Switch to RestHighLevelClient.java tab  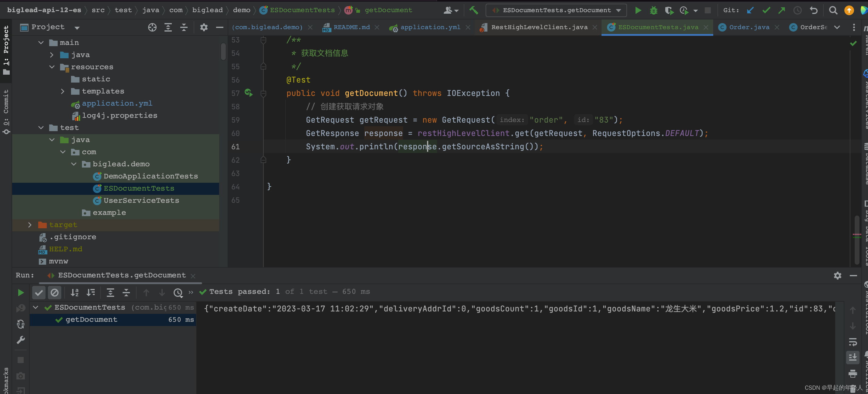(x=538, y=27)
